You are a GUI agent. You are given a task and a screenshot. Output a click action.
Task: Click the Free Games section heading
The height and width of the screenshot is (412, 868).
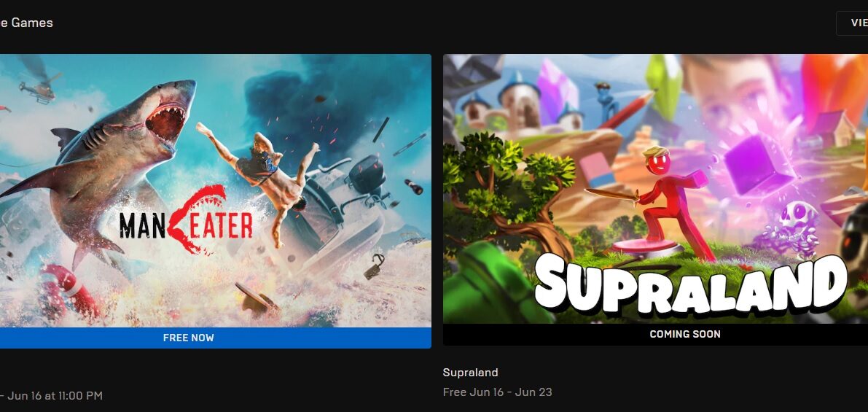tap(26, 23)
